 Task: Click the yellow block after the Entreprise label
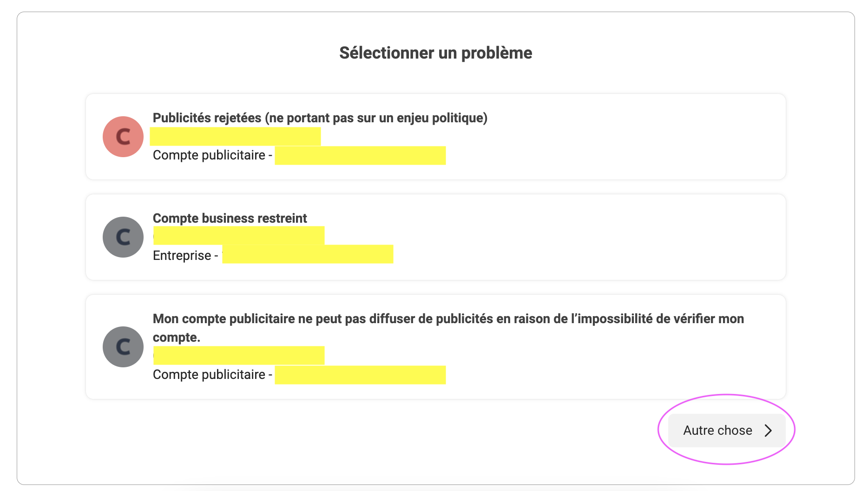click(308, 254)
